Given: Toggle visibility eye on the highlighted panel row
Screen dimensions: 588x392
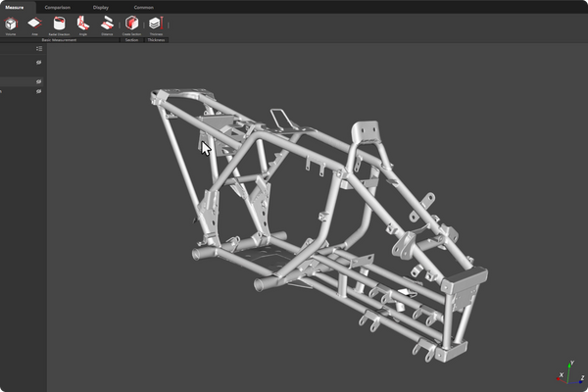Looking at the screenshot, I should (39, 81).
